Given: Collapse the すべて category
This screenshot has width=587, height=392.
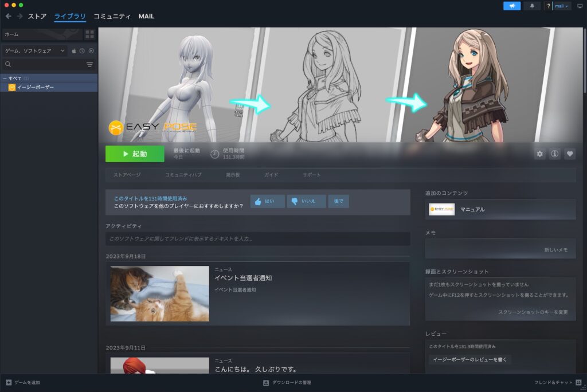Looking at the screenshot, I should click(x=5, y=79).
